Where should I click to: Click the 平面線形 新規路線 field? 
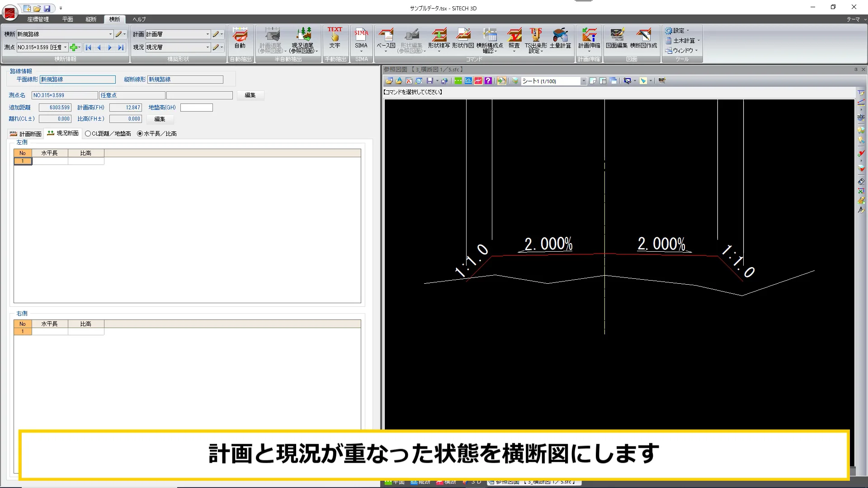(78, 80)
